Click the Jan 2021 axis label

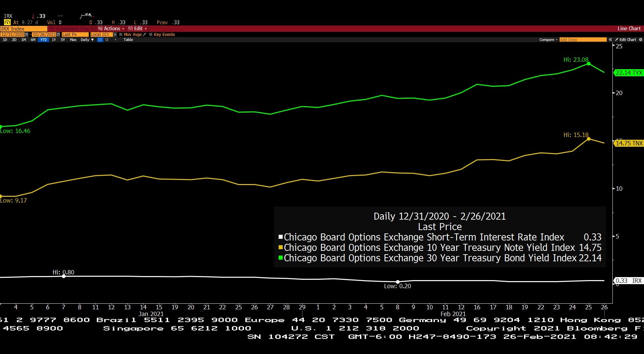[151, 314]
